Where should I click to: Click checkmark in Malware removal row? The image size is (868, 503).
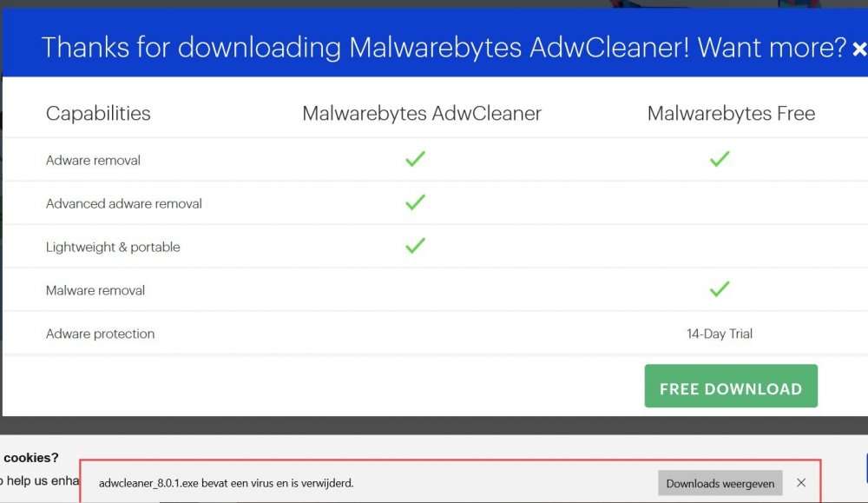coord(719,289)
